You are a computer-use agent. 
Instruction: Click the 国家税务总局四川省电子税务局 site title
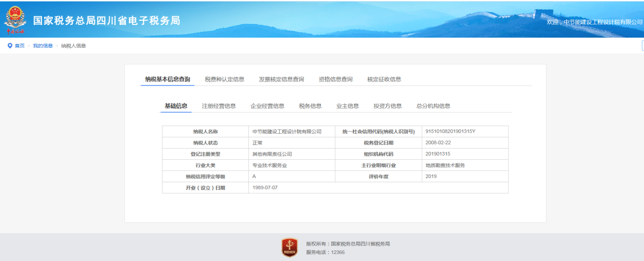(x=107, y=21)
